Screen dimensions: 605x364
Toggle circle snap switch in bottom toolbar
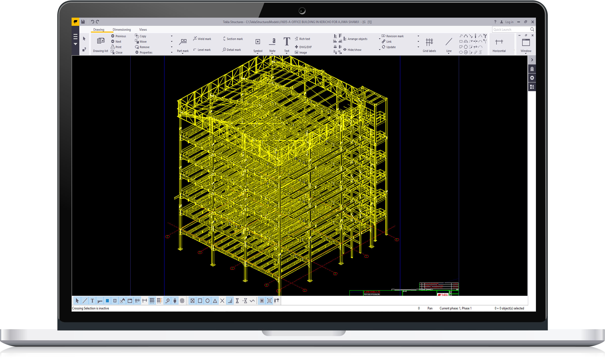[x=207, y=301]
